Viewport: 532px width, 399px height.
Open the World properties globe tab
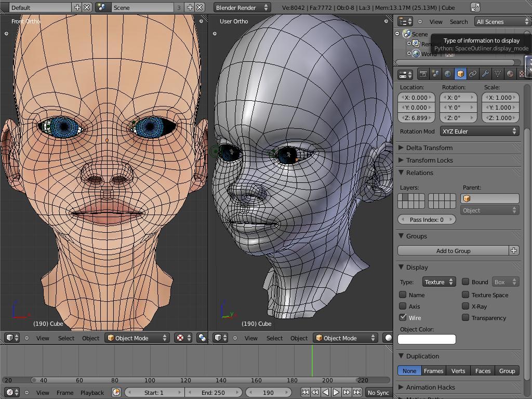[448, 74]
